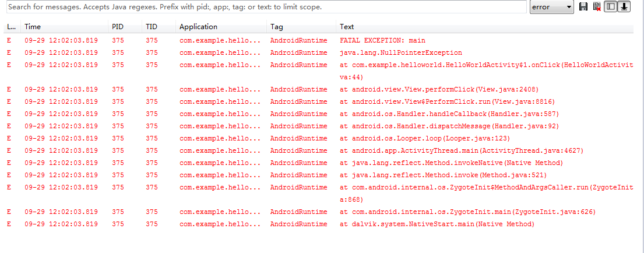The image size is (644, 253).
Task: Click com.example.hello... in the NativeStart.main row
Action: coord(220,224)
